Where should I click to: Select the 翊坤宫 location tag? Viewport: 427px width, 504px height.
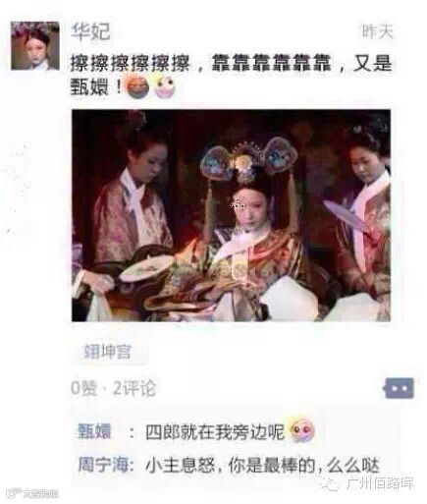coord(108,352)
